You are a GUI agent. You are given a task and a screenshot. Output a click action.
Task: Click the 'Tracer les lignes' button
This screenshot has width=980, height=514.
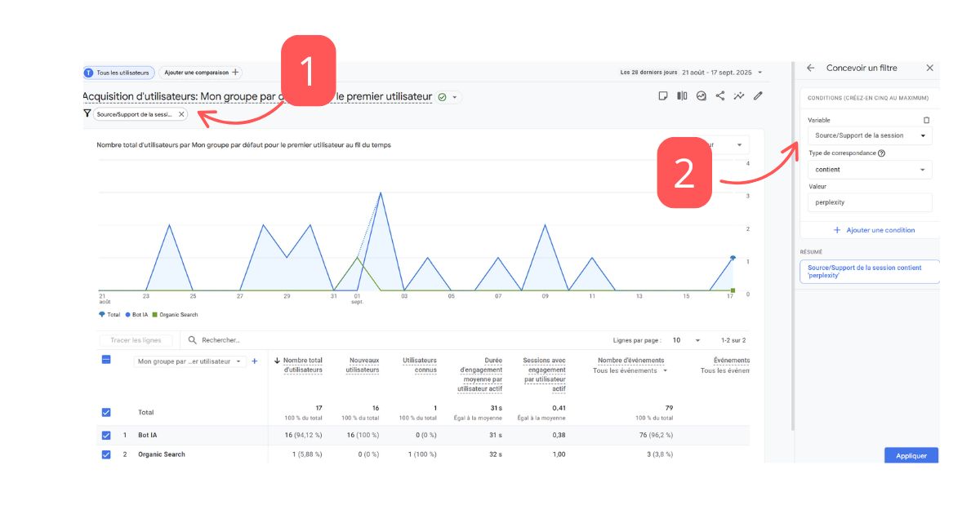click(x=136, y=340)
